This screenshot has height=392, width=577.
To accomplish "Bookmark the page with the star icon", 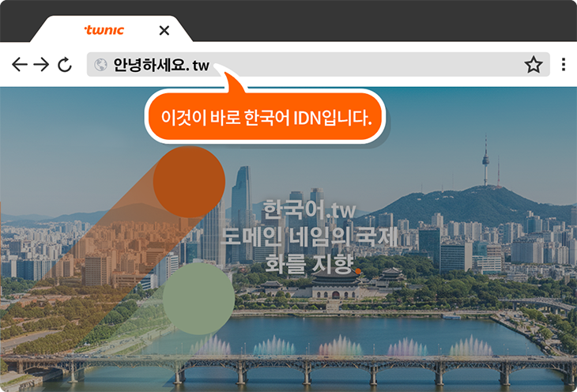I will point(534,65).
